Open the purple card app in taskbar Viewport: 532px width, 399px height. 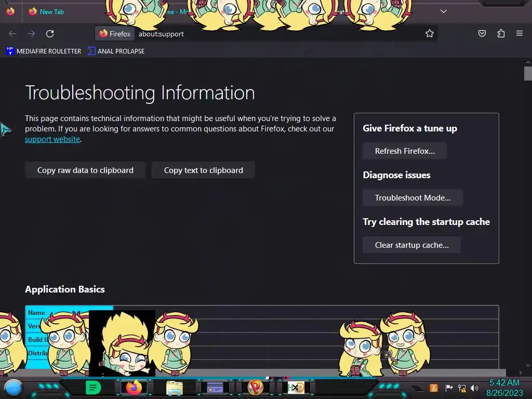click(x=215, y=388)
